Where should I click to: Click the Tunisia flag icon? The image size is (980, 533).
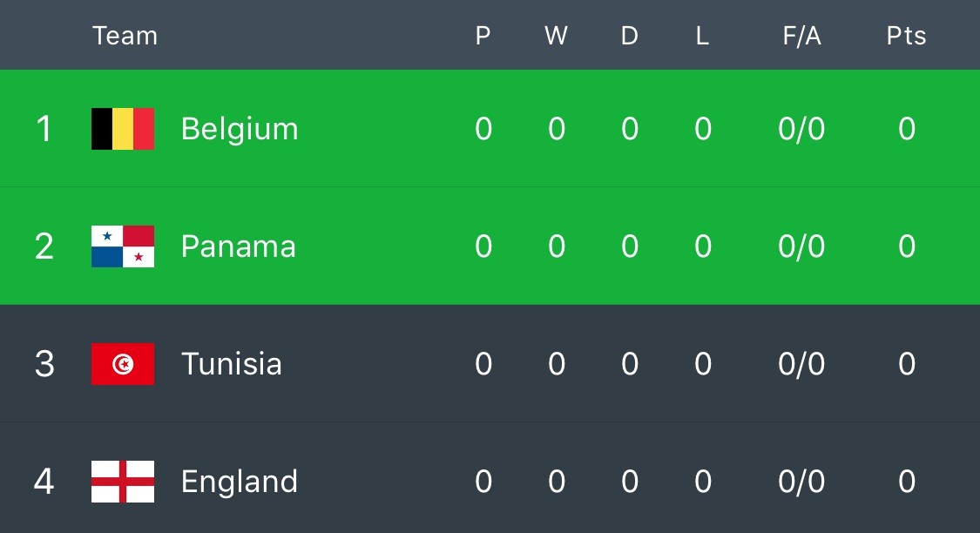(123, 364)
